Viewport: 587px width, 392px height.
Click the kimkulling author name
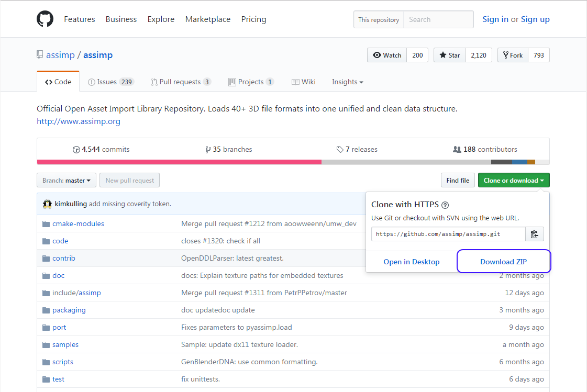[71, 204]
